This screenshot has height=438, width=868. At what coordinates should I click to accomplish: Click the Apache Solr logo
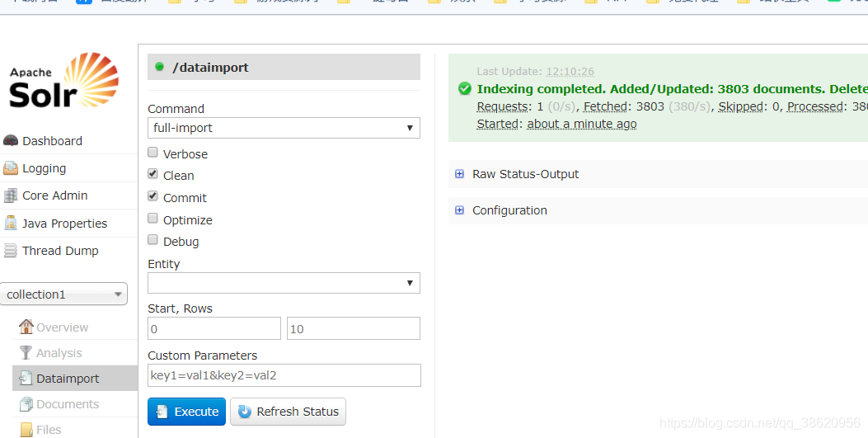tap(64, 81)
